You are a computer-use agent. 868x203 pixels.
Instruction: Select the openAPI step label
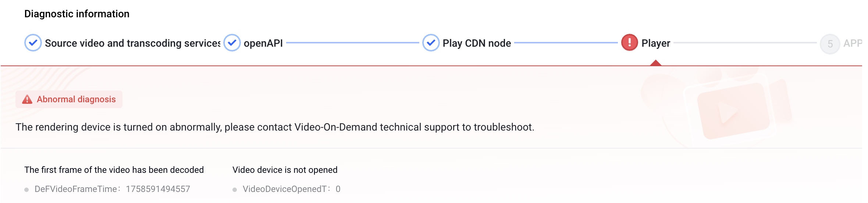[263, 43]
